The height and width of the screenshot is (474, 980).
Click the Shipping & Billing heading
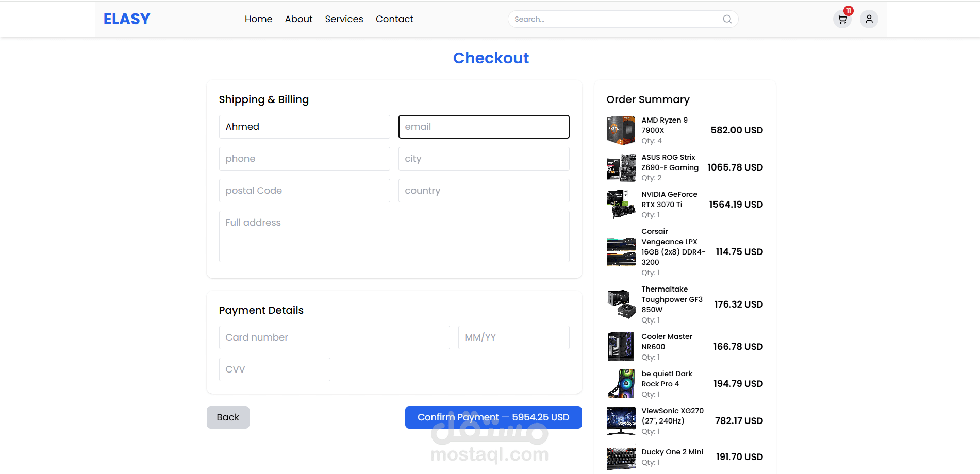tap(263, 99)
